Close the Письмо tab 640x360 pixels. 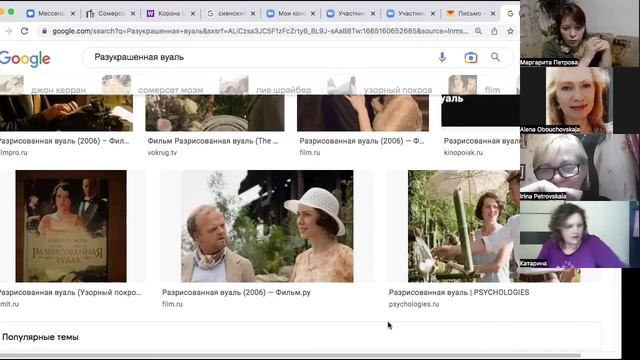tap(493, 13)
